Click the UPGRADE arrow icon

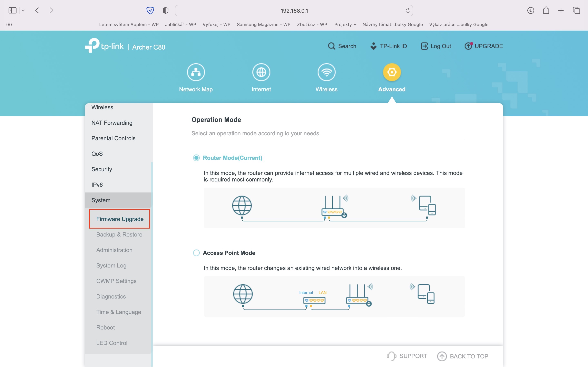468,46
